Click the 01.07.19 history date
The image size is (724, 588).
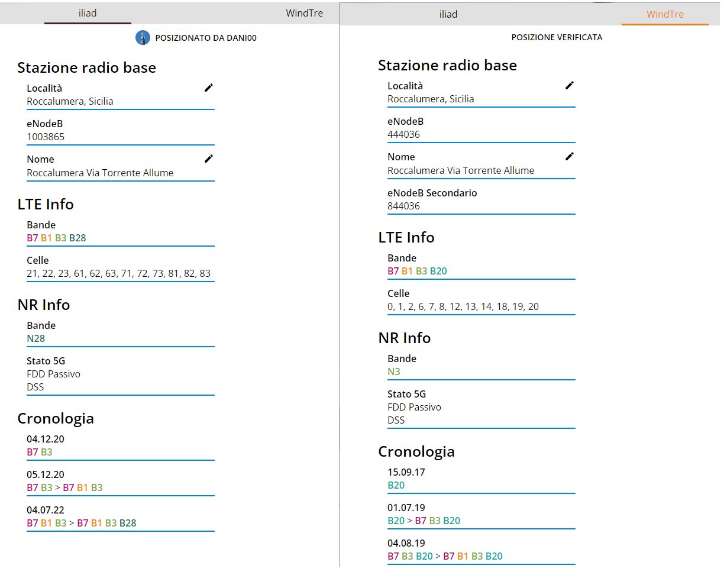pos(406,508)
